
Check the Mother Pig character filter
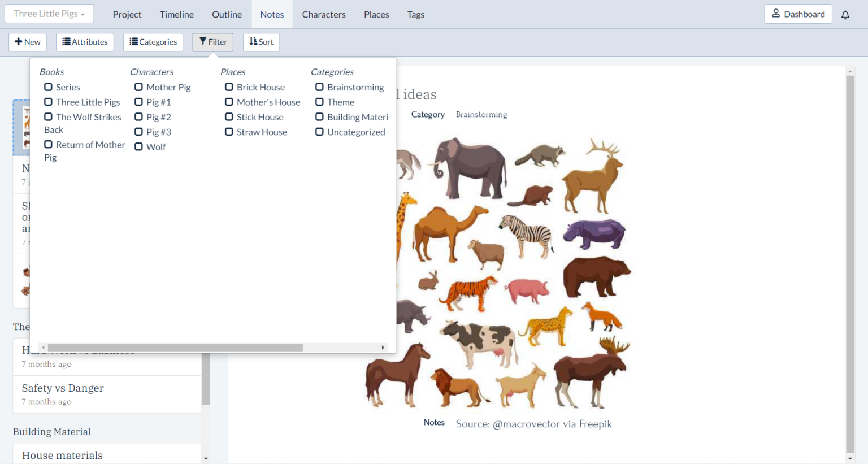tap(138, 87)
